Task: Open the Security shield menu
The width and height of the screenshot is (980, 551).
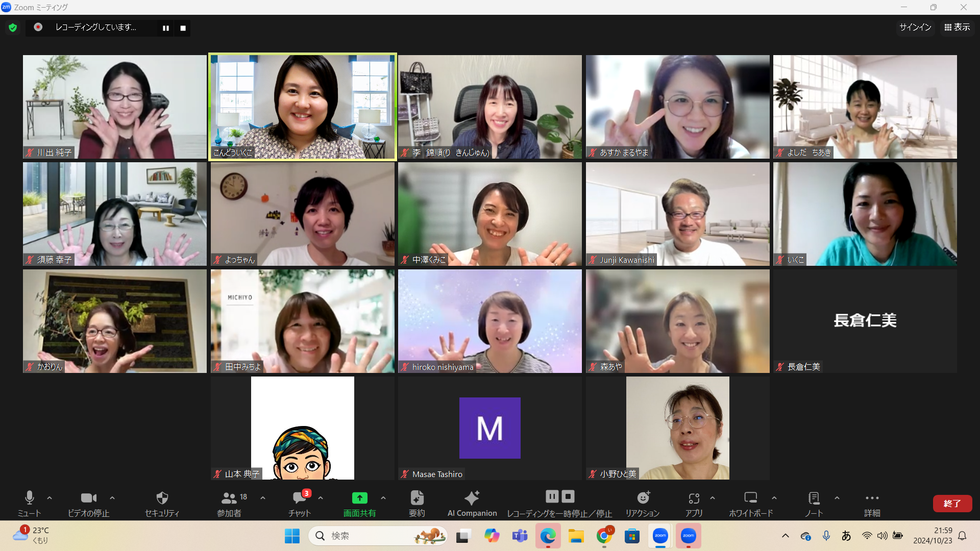Action: (162, 504)
